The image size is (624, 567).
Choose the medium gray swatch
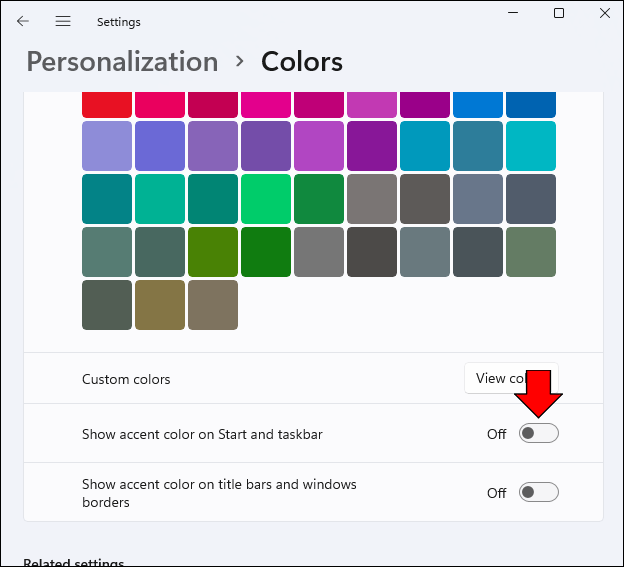point(319,251)
